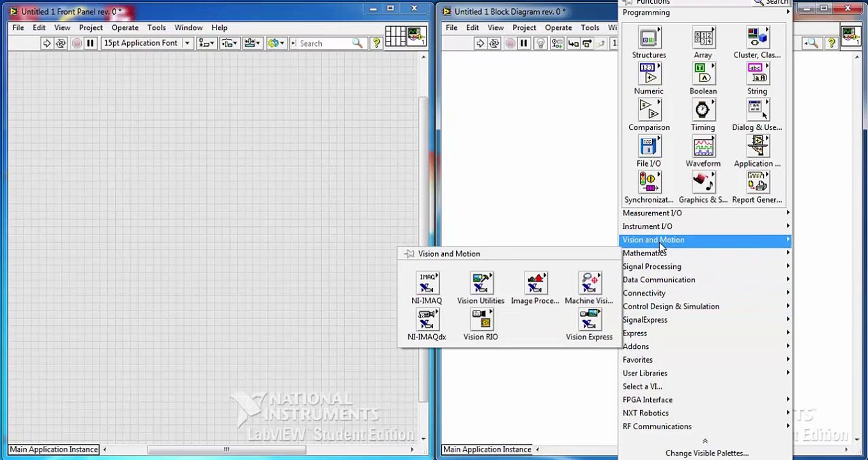
Task: Open the Machine Vision subpalette
Action: [589, 283]
